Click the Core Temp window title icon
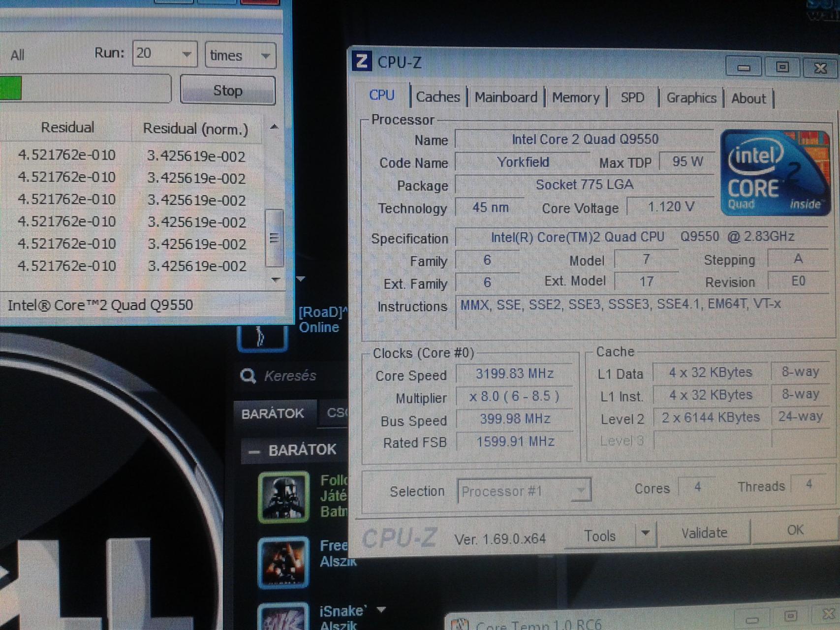The width and height of the screenshot is (840, 630). 460,625
